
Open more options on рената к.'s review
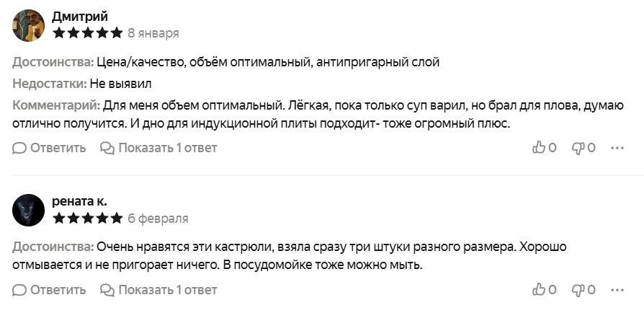(x=617, y=290)
